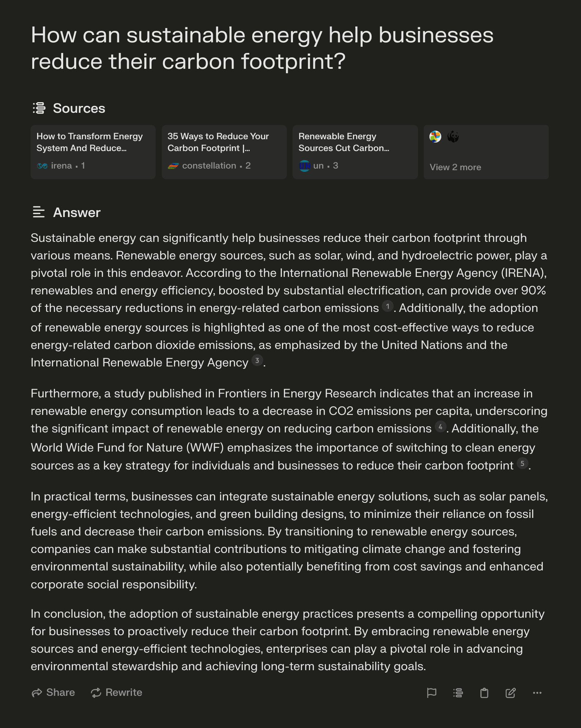This screenshot has width=581, height=728.
Task: Expand View 2 more sources
Action: [x=486, y=152]
